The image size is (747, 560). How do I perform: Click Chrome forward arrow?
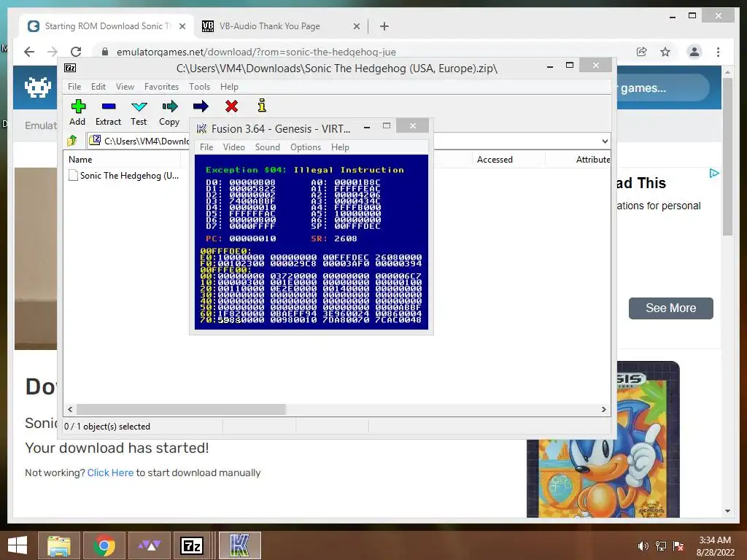tap(53, 52)
